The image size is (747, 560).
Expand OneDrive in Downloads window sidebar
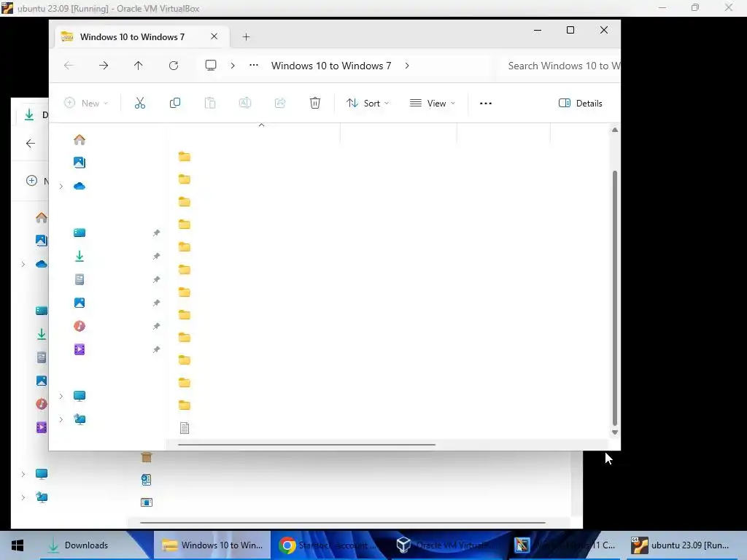[23, 264]
